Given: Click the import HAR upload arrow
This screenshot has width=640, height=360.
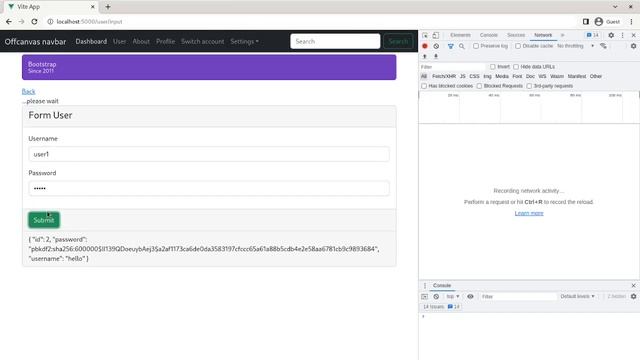Looking at the screenshot, I should coord(424,56).
